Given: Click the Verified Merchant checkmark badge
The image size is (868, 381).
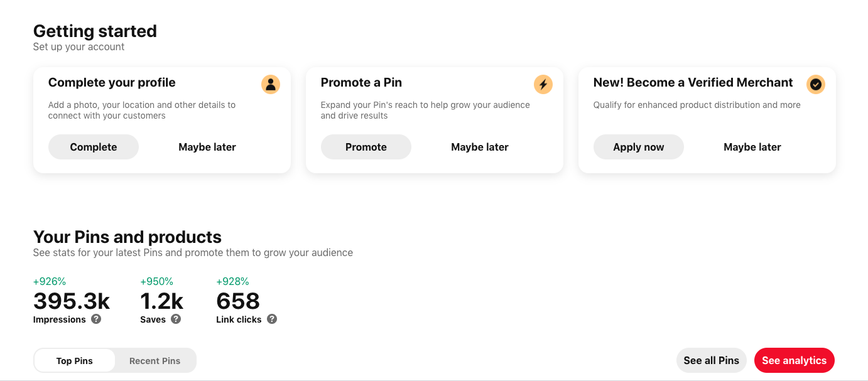Looking at the screenshot, I should point(816,84).
